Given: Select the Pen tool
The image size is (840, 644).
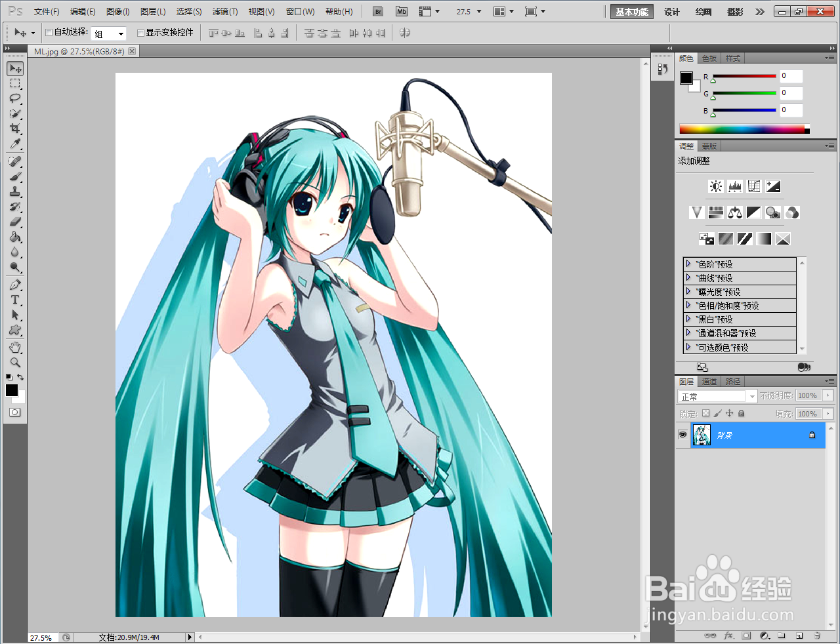Looking at the screenshot, I should pos(15,285).
